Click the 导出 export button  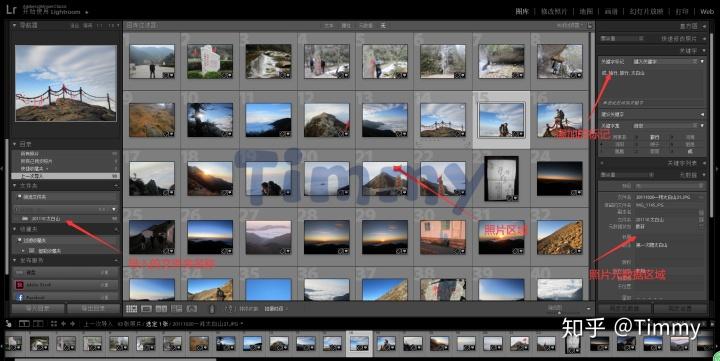93,308
